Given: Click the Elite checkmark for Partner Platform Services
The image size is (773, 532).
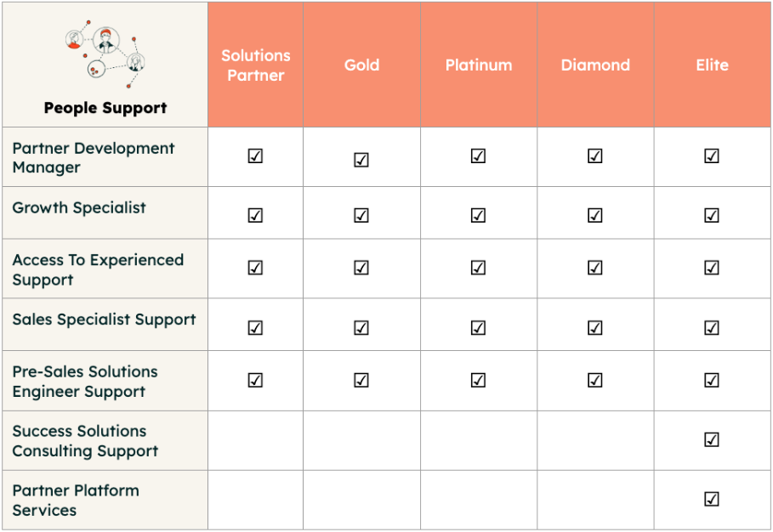Looking at the screenshot, I should (x=712, y=499).
